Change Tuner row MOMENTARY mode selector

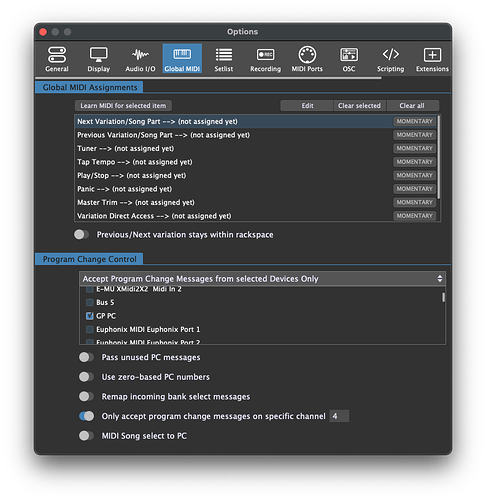(x=414, y=148)
